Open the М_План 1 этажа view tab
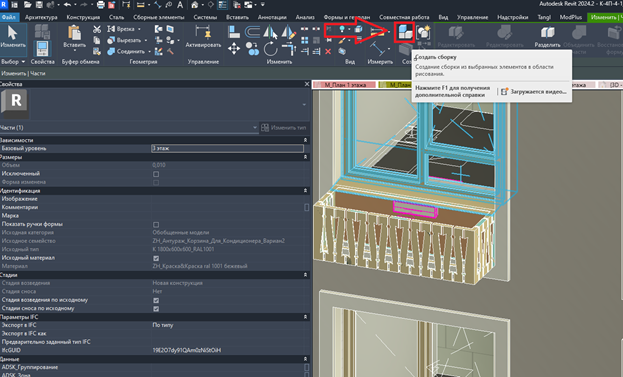Image resolution: width=623 pixels, height=377 pixels. (344, 85)
